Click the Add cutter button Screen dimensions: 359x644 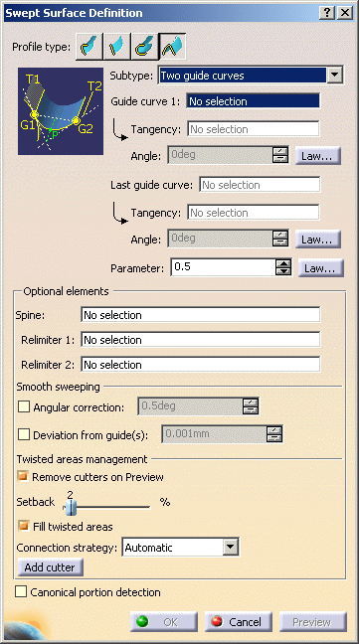coord(50,567)
